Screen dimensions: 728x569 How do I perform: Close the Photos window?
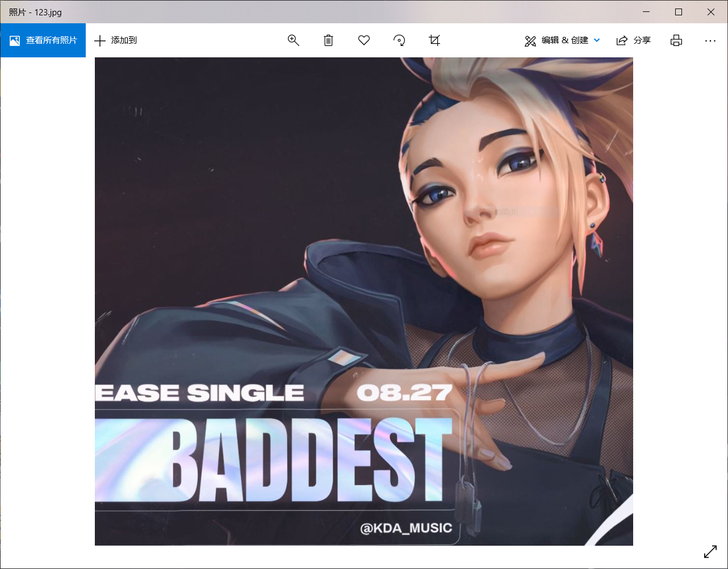pyautogui.click(x=711, y=12)
